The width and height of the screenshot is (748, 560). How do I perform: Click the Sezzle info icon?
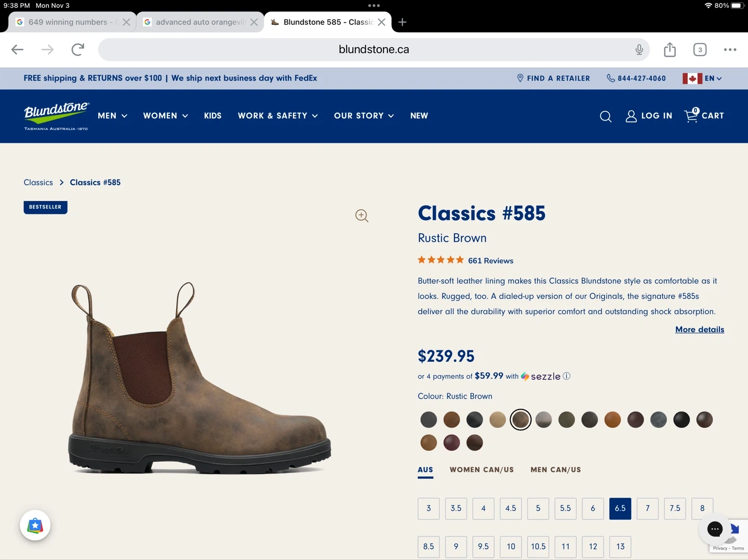click(x=567, y=376)
